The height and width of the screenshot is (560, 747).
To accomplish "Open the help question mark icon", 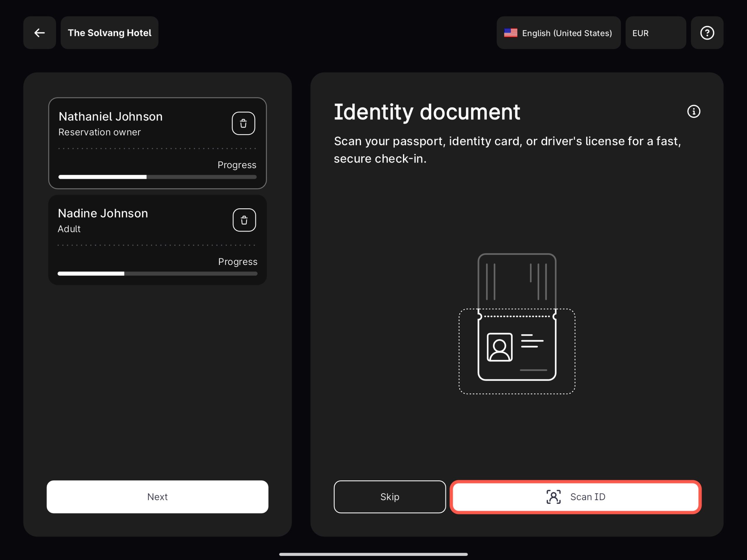I will coord(707,33).
